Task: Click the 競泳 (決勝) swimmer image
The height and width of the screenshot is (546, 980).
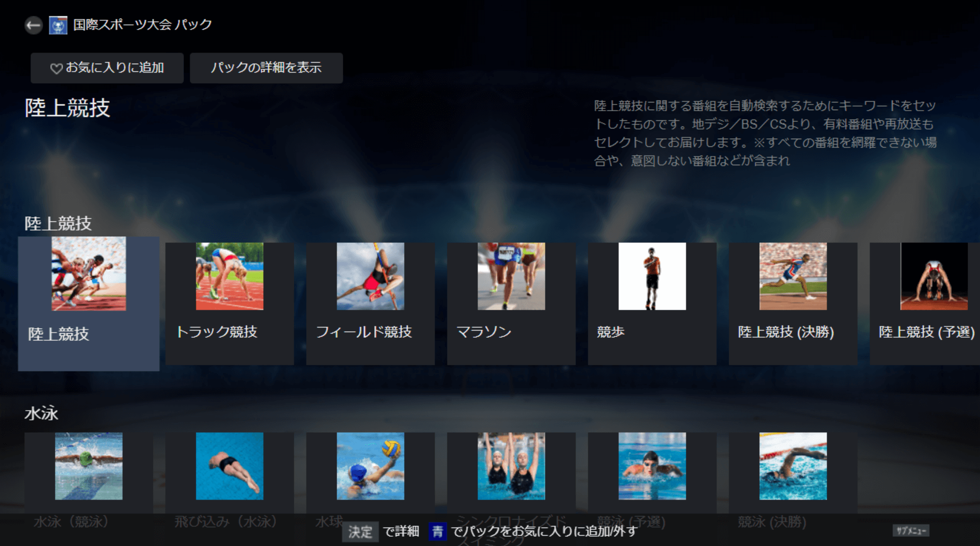Action: 793,466
